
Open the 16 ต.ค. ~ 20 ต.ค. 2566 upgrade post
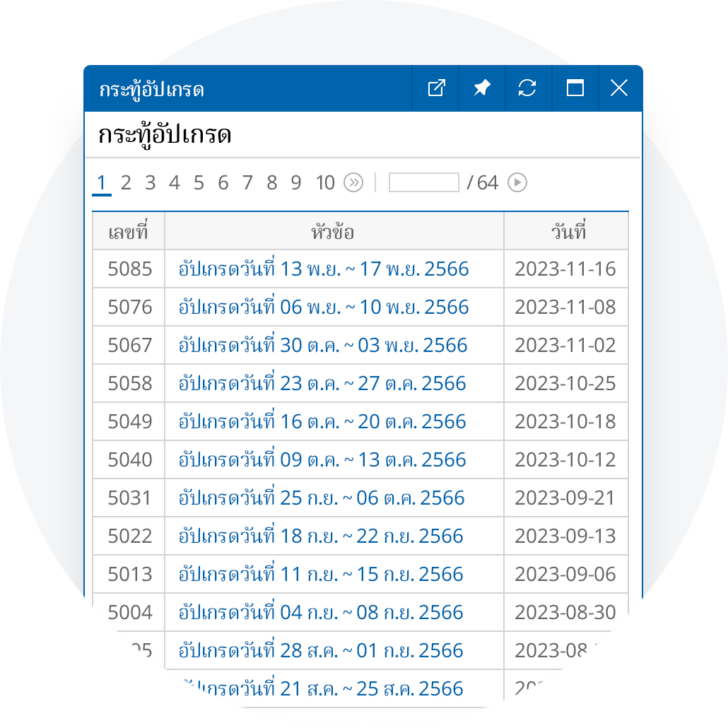pyautogui.click(x=322, y=421)
